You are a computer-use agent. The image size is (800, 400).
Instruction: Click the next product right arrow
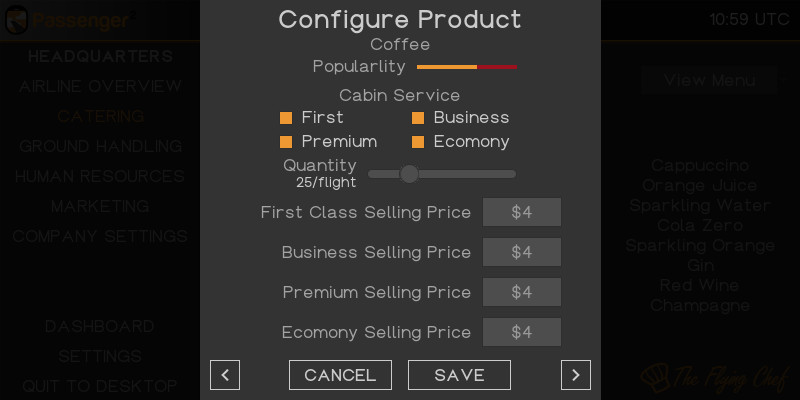[x=576, y=375]
